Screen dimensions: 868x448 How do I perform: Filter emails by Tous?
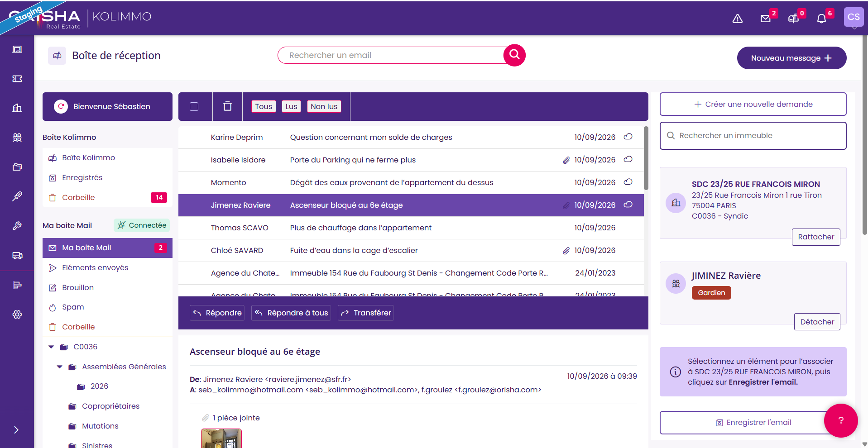[x=264, y=106]
